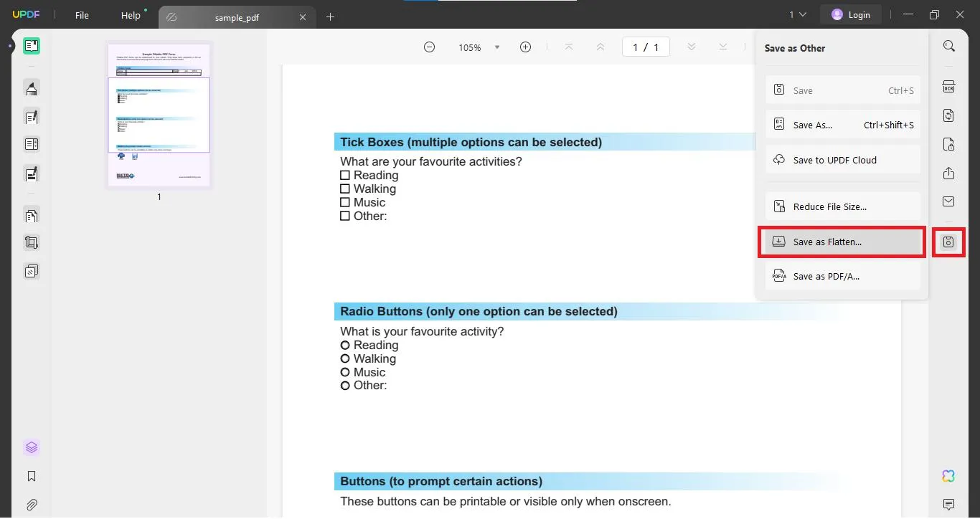Open the window count dropdown near Login

(x=798, y=14)
